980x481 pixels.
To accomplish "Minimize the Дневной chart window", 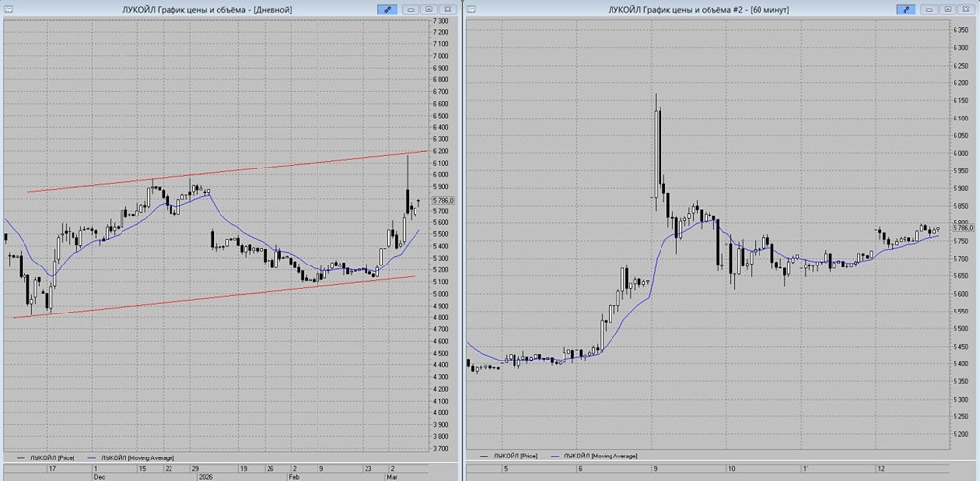I will tap(411, 10).
